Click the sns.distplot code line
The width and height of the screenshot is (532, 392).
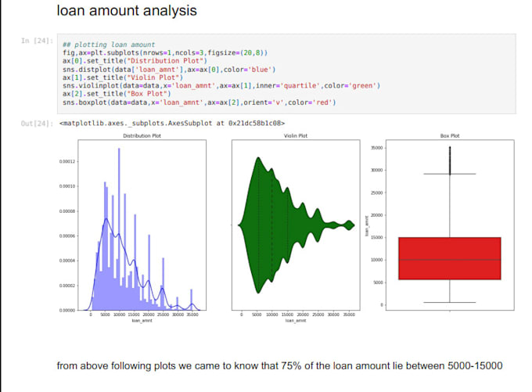click(x=169, y=69)
